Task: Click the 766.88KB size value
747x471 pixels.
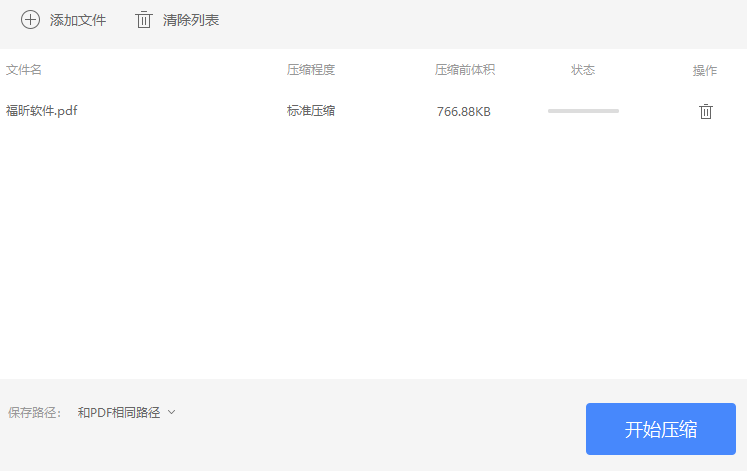Action: (x=464, y=111)
